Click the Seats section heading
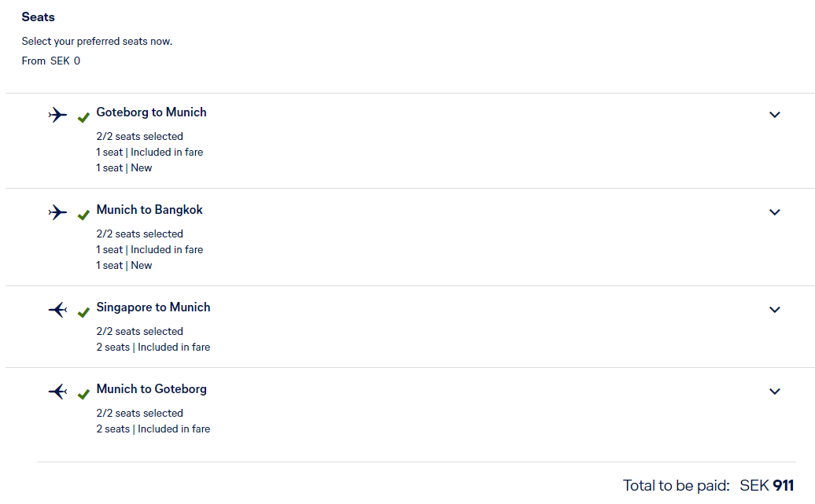 (39, 17)
